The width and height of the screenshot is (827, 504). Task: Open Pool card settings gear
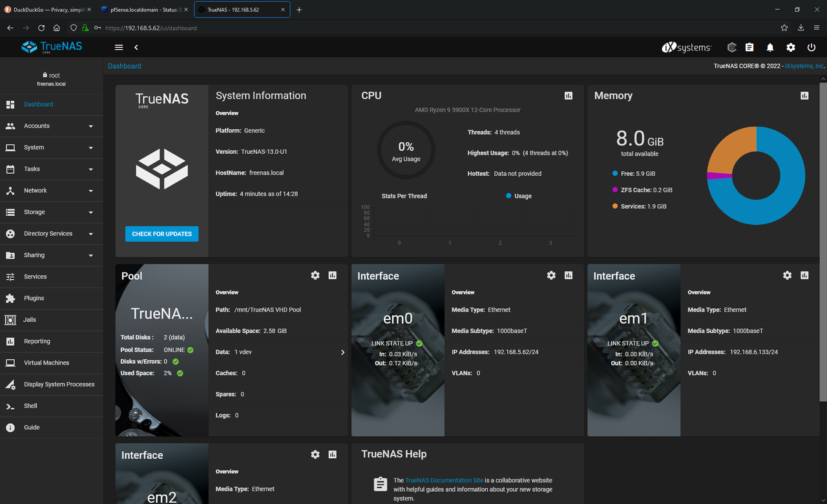(x=315, y=275)
